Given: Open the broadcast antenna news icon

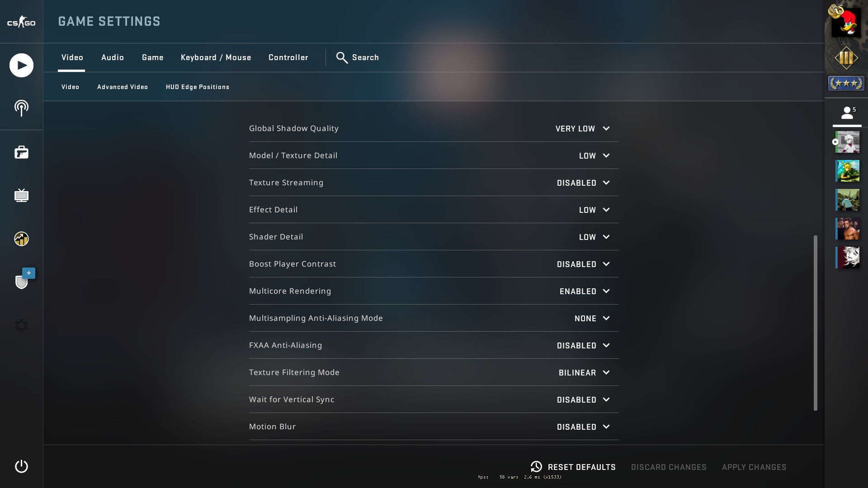Looking at the screenshot, I should [21, 108].
